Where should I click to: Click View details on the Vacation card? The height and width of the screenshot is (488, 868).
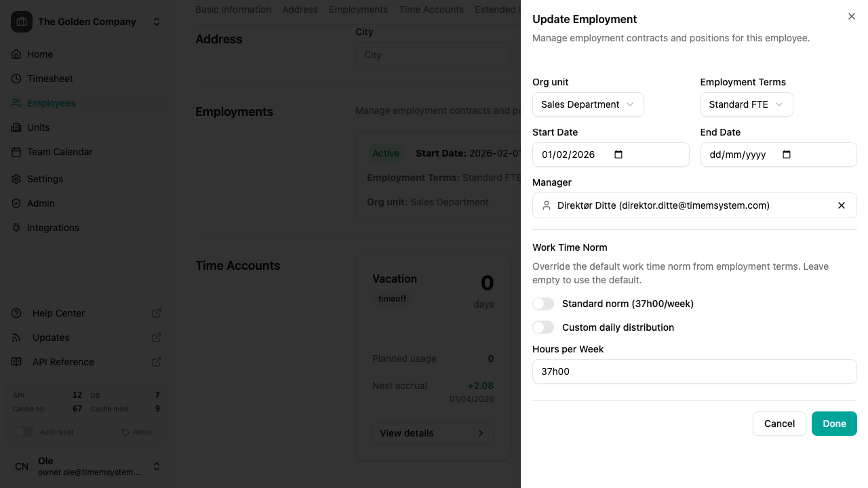tap(432, 432)
